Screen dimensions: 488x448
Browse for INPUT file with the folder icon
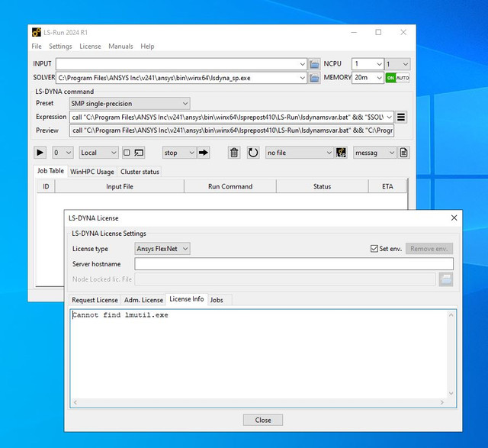click(314, 64)
